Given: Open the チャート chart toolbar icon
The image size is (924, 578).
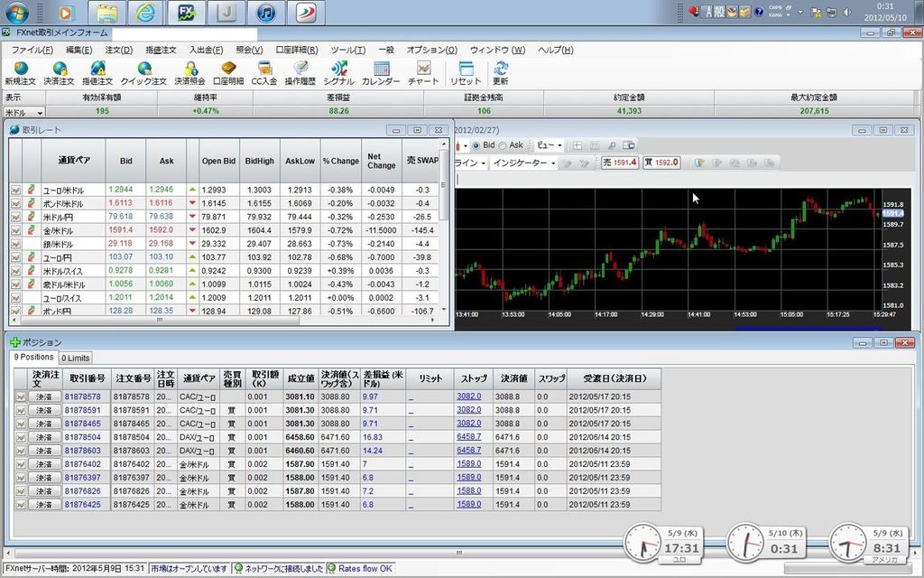Looking at the screenshot, I should [x=424, y=74].
